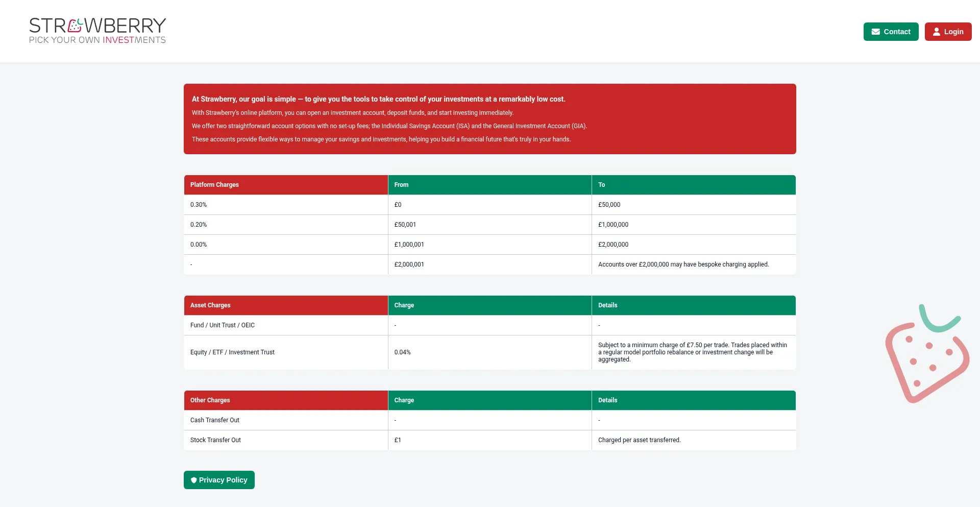
Task: Select the Cash Transfer Out row
Action: pyautogui.click(x=490, y=420)
